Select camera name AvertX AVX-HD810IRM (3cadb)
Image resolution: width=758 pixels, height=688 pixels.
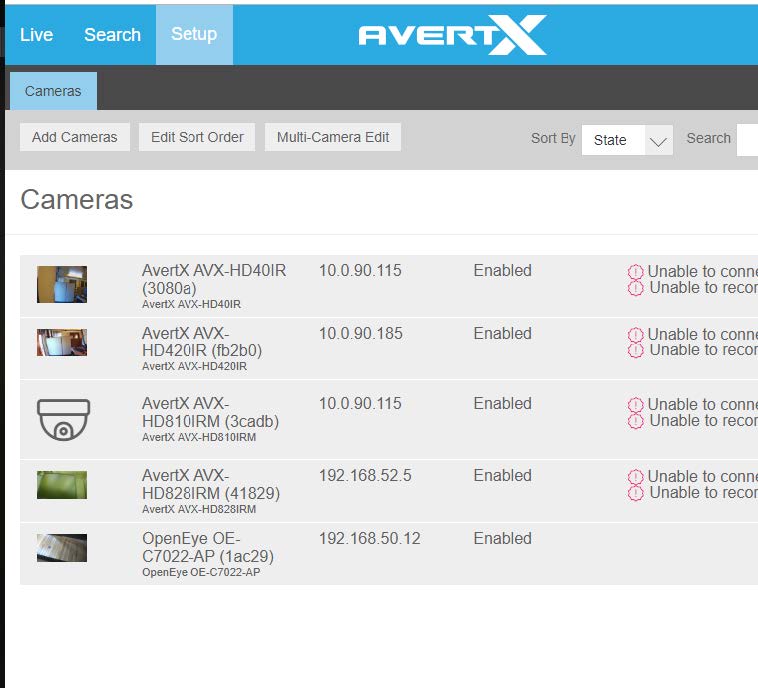(210, 412)
